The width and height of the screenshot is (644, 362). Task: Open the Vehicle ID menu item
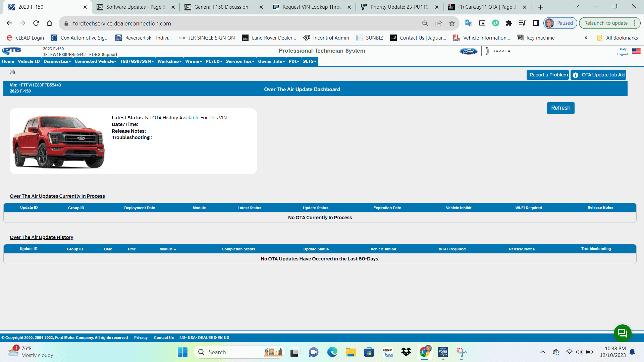29,61
